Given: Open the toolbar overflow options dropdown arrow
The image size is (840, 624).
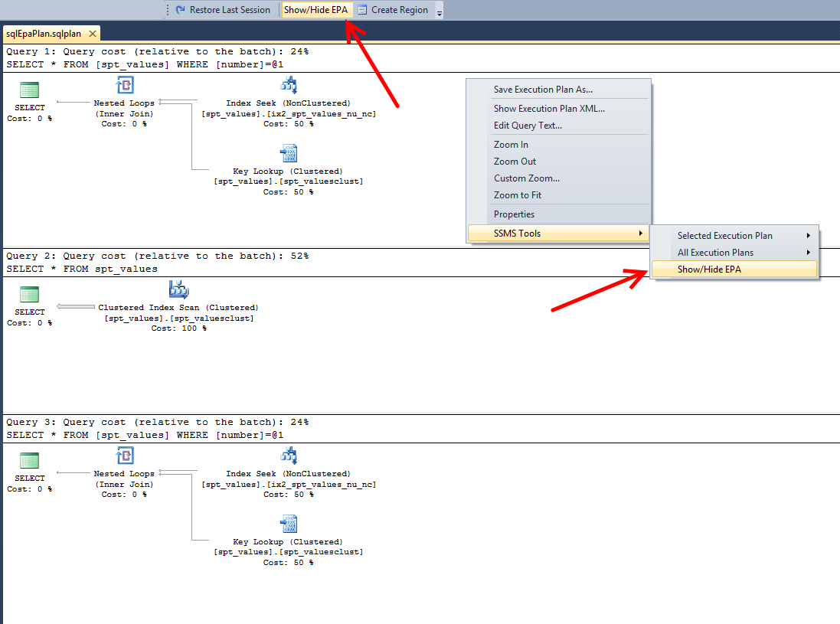Looking at the screenshot, I should [439, 11].
